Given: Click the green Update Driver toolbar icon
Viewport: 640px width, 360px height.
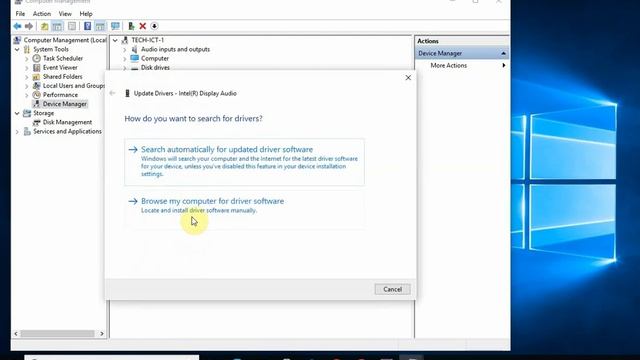Looking at the screenshot, I should (131, 27).
